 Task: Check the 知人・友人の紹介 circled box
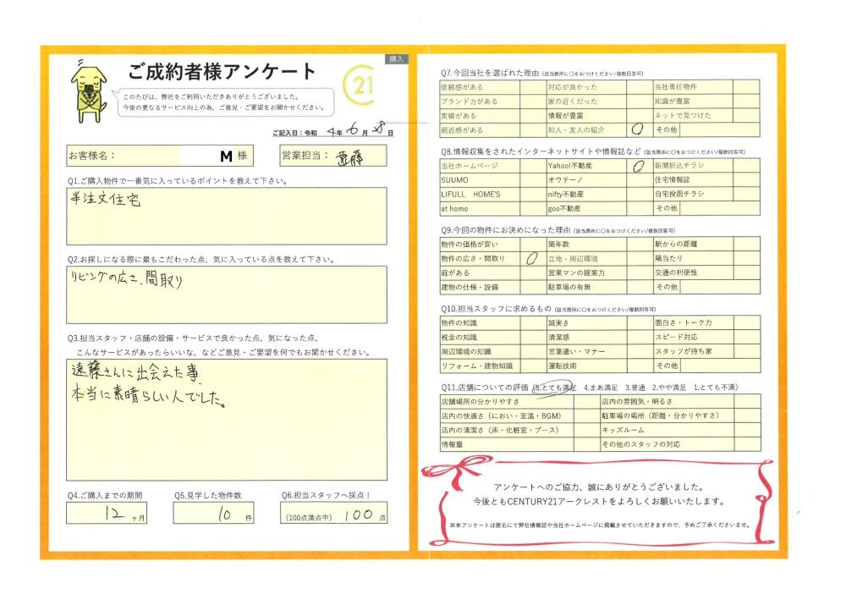638,130
